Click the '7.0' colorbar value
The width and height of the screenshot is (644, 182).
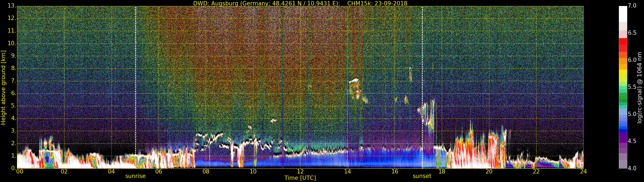(632, 6)
